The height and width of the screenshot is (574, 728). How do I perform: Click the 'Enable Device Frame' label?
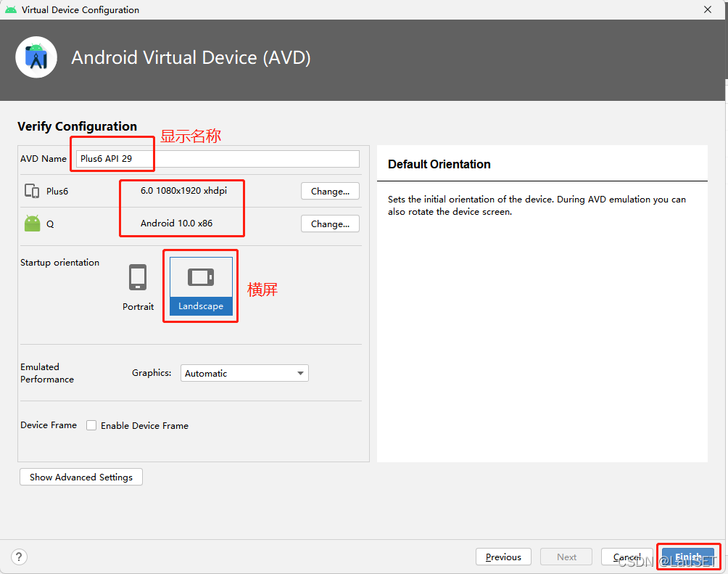[x=144, y=426]
